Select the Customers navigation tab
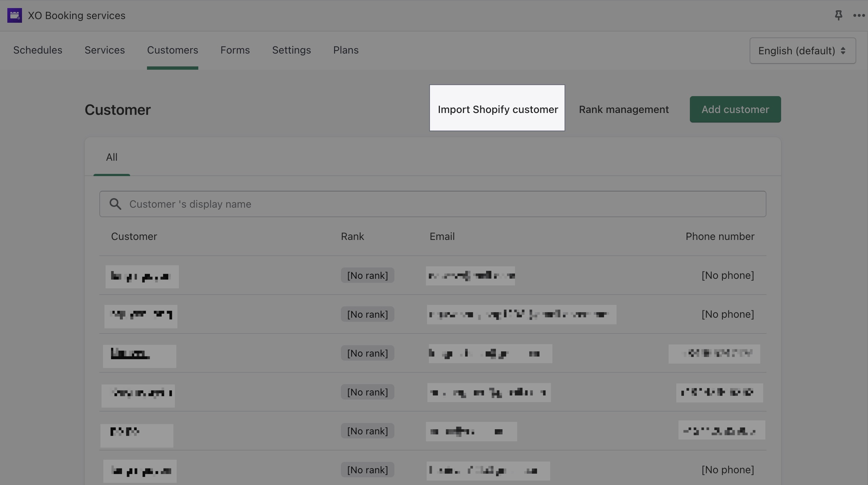This screenshot has width=868, height=485. pos(173,50)
